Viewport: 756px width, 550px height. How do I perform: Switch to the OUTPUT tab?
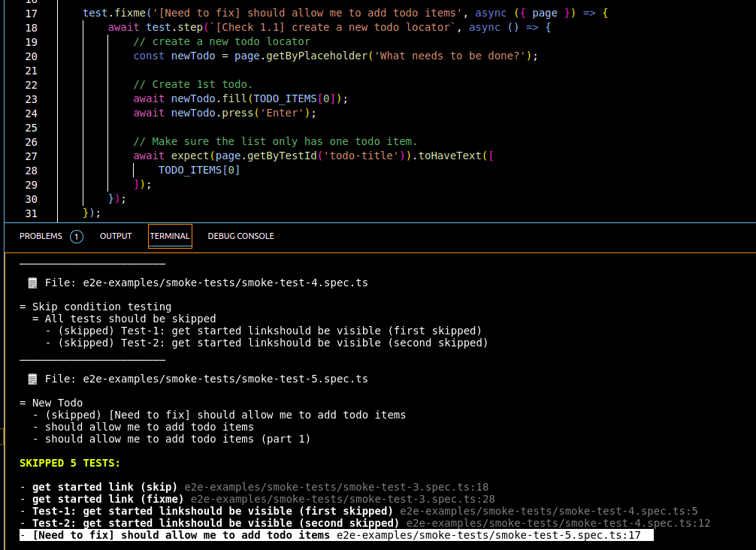pos(116,236)
